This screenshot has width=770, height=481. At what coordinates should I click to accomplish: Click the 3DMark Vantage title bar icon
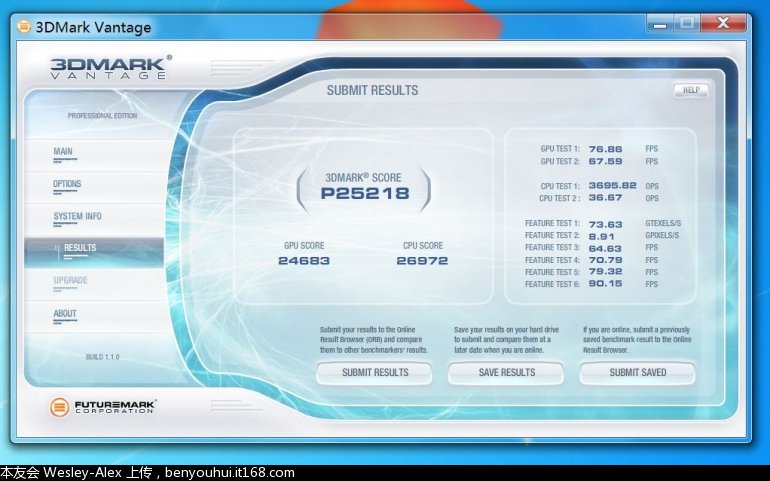click(24, 26)
